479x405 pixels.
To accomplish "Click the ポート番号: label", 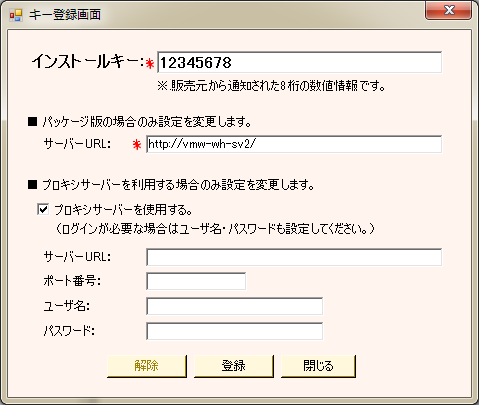I will [x=72, y=281].
